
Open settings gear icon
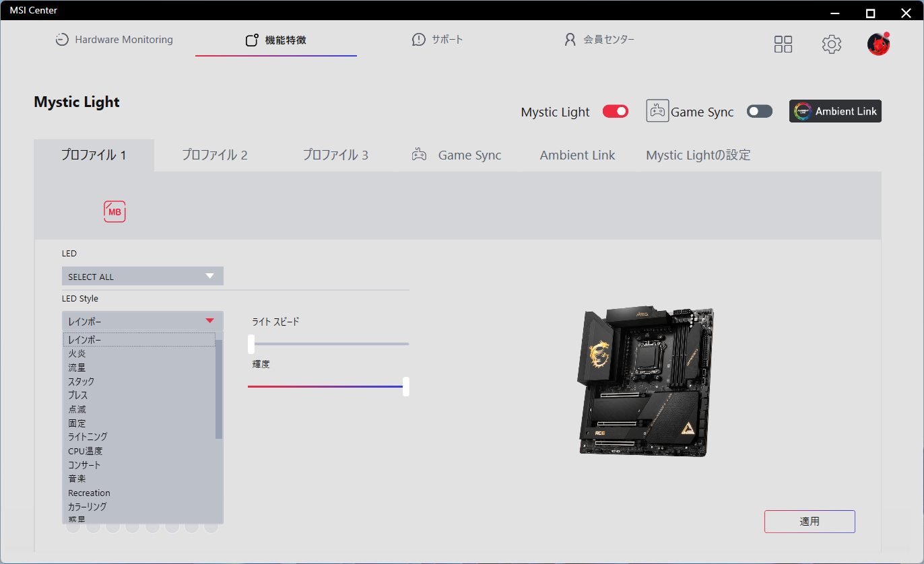pyautogui.click(x=832, y=44)
